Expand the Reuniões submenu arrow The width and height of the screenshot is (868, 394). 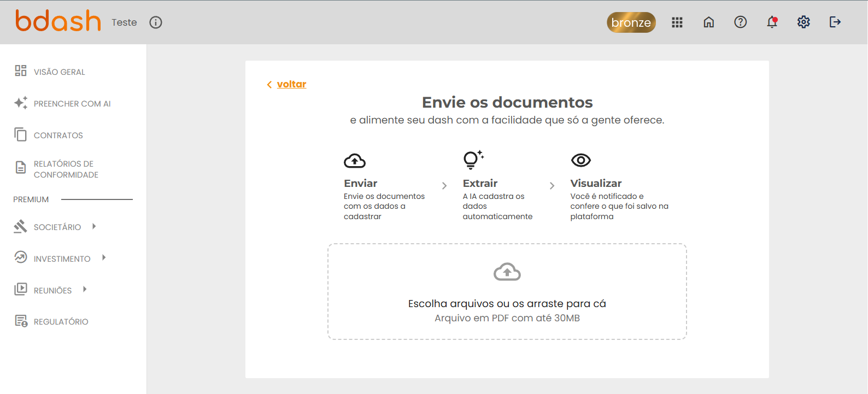pyautogui.click(x=85, y=290)
